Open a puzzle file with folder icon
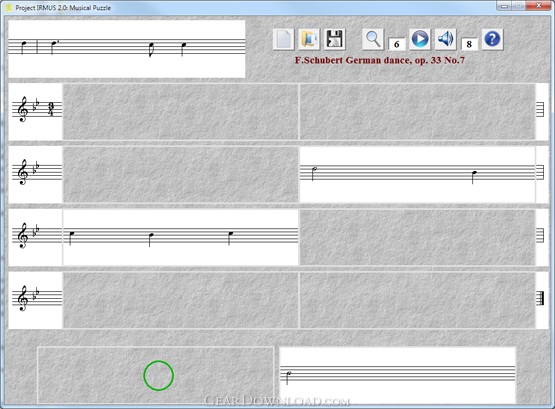The width and height of the screenshot is (555, 409). coord(309,39)
